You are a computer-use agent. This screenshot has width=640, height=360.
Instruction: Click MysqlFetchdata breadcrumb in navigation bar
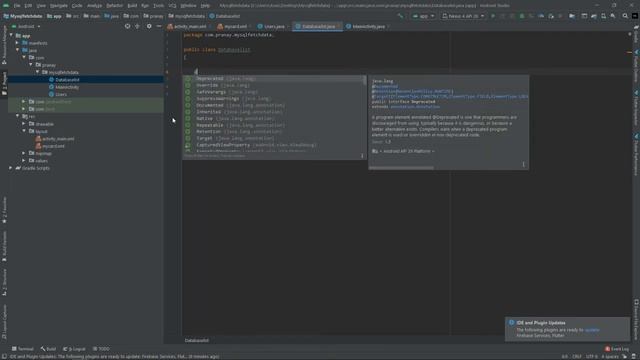click(x=23, y=16)
